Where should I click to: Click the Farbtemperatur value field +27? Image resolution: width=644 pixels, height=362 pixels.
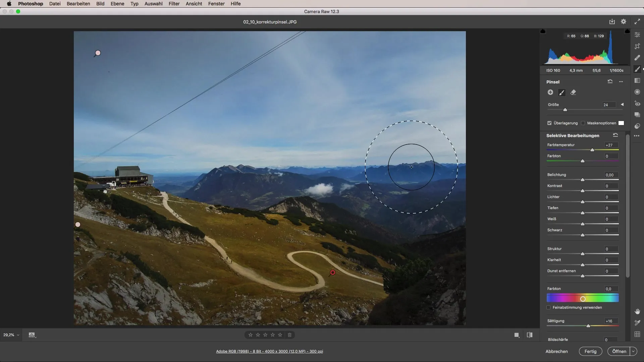[611, 145]
